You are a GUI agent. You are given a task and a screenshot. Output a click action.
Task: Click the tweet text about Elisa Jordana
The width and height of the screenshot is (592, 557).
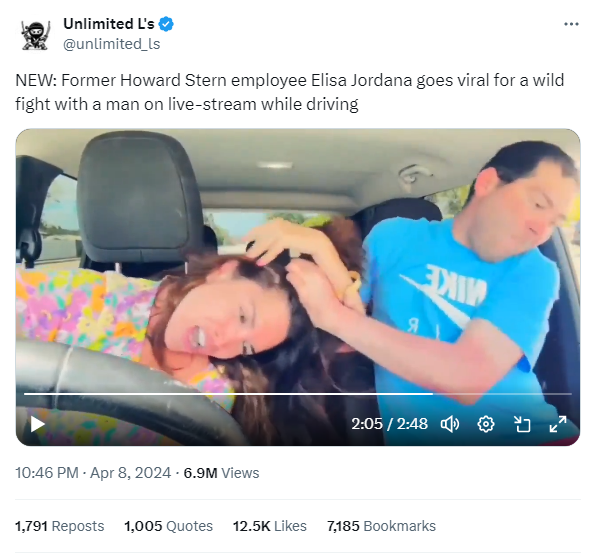pos(290,92)
